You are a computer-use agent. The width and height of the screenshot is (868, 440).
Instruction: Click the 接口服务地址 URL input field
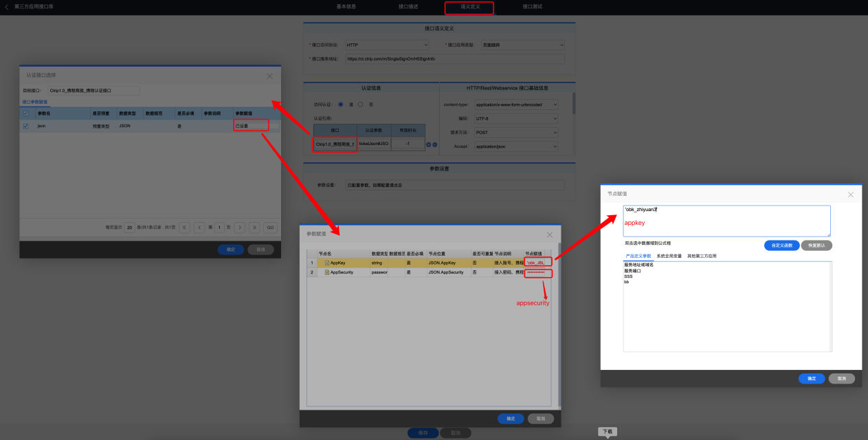(454, 59)
